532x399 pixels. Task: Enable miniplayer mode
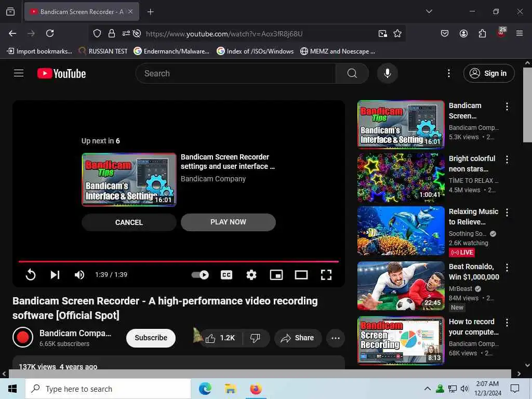(276, 274)
